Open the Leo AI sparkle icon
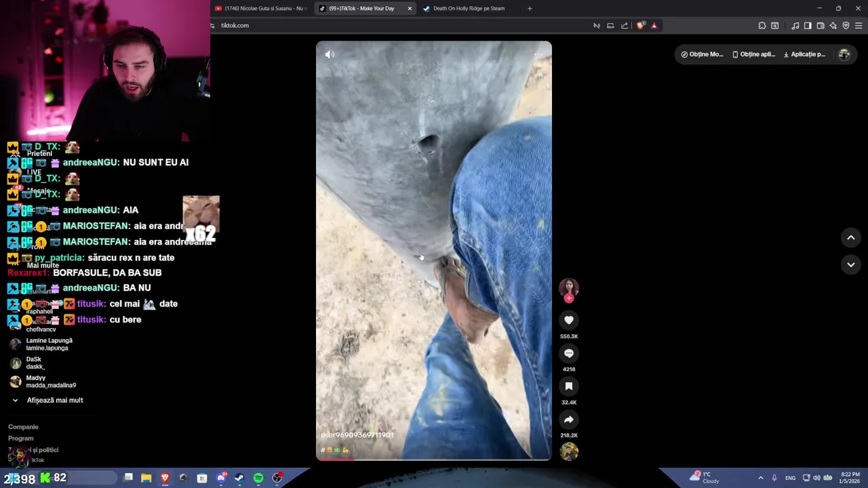Viewport: 868px width, 488px height. tap(833, 26)
